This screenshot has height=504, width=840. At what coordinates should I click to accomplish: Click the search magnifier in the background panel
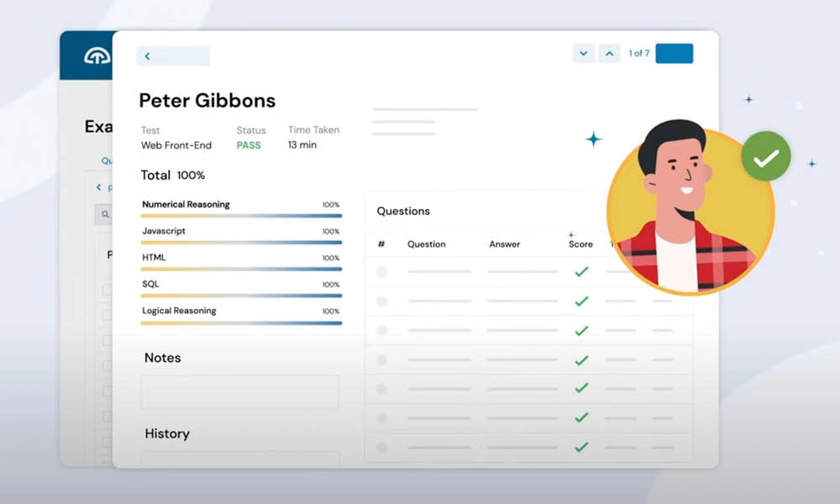tap(105, 215)
